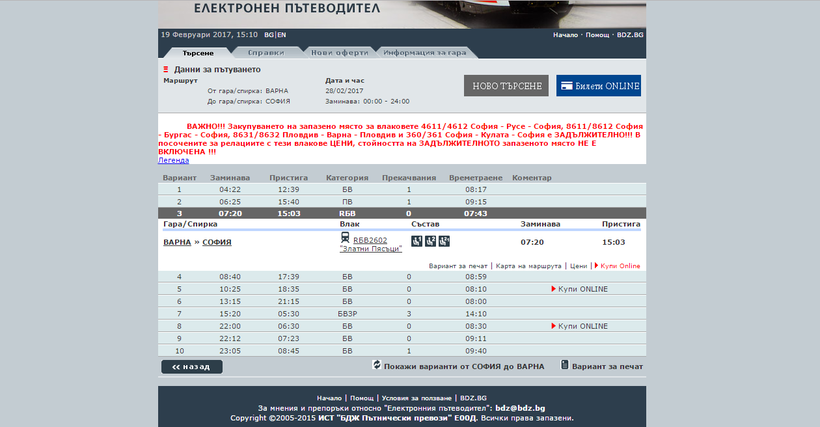
Task: Click the second train composition icon
Action: [x=431, y=241]
